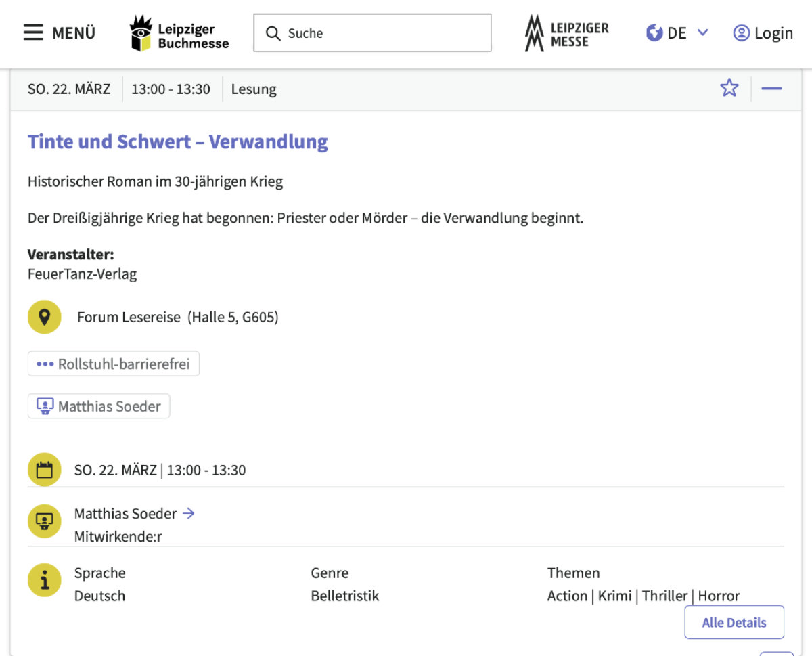The image size is (812, 656).
Task: Click the Login user profile icon
Action: pos(742,32)
